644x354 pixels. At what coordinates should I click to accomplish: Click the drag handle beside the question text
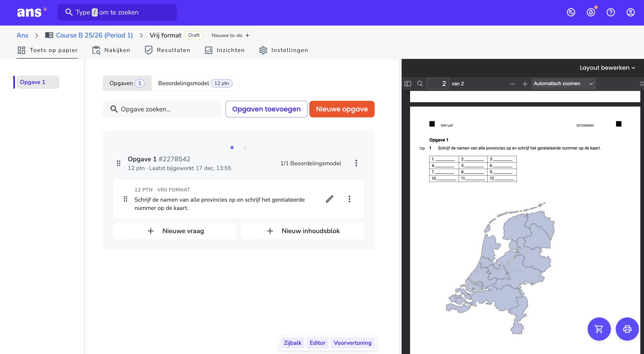[x=125, y=199]
